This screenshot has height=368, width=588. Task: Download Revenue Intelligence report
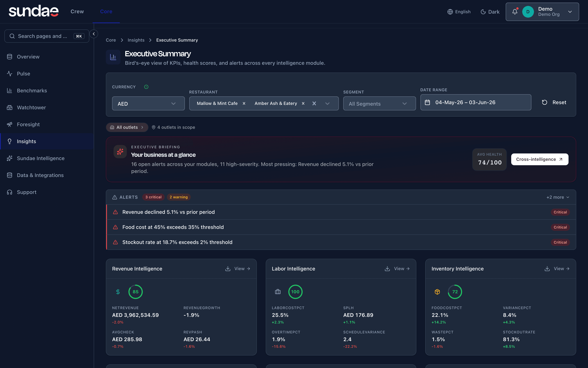click(x=228, y=269)
